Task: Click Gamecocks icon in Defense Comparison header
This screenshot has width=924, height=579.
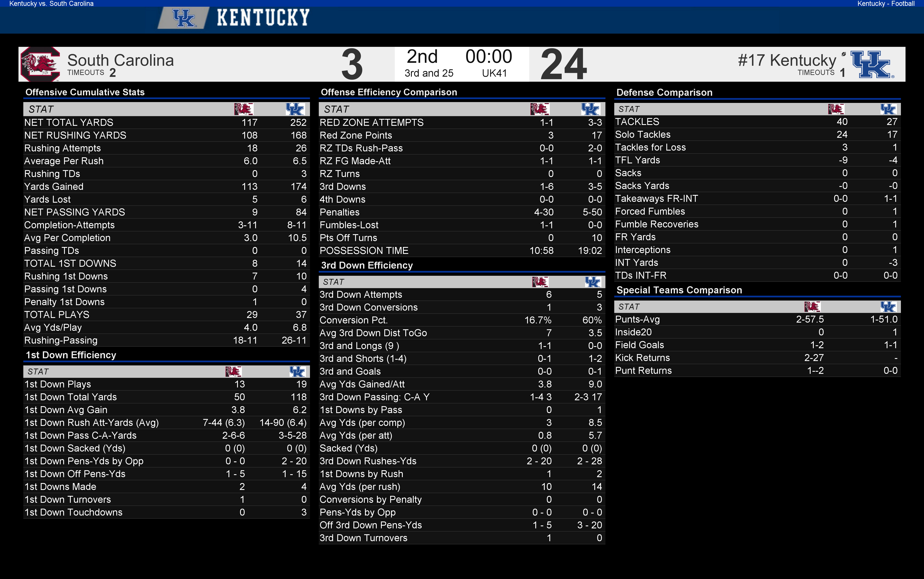Action: 836,109
